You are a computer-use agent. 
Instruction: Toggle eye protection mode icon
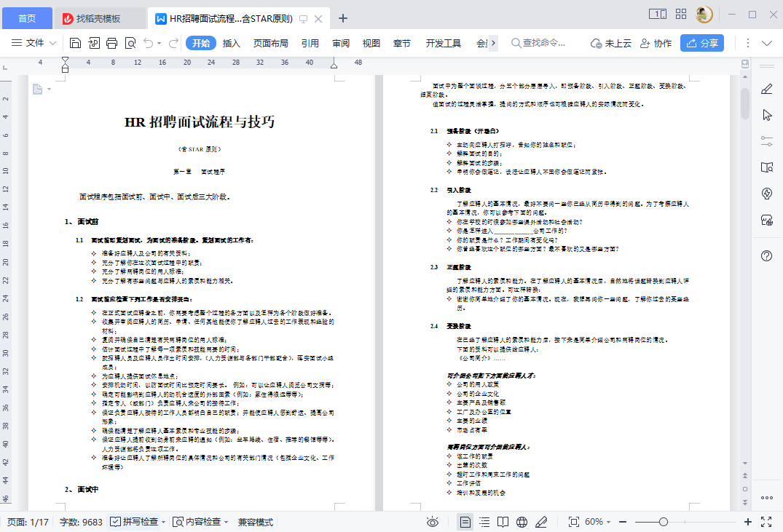coord(433,522)
